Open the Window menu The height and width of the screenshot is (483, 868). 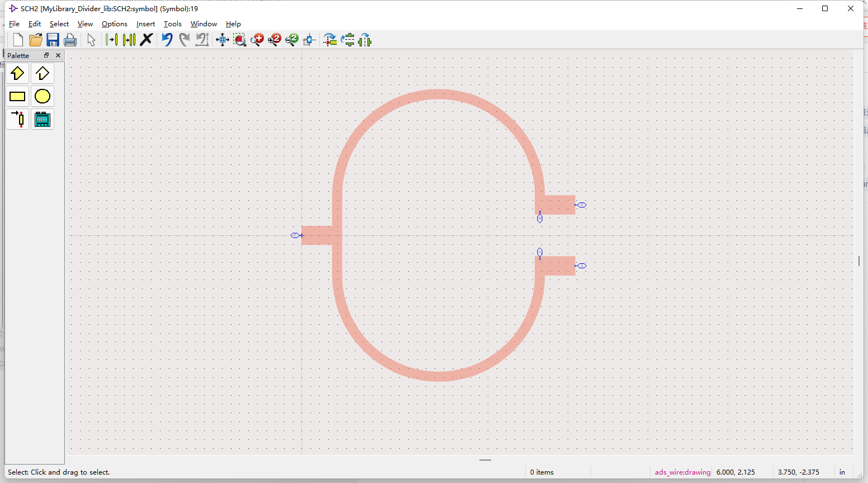[204, 24]
